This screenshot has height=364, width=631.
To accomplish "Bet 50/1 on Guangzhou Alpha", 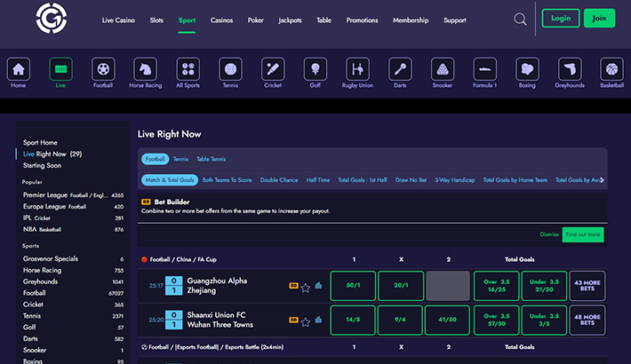I will tap(353, 286).
